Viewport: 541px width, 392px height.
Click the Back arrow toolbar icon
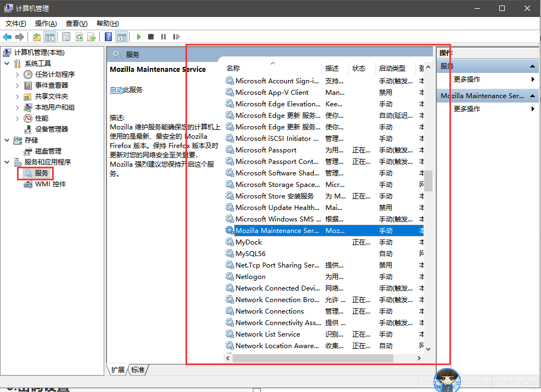point(7,37)
